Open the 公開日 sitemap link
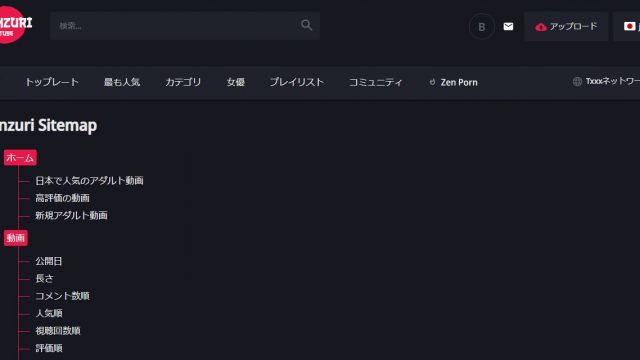 (49, 261)
